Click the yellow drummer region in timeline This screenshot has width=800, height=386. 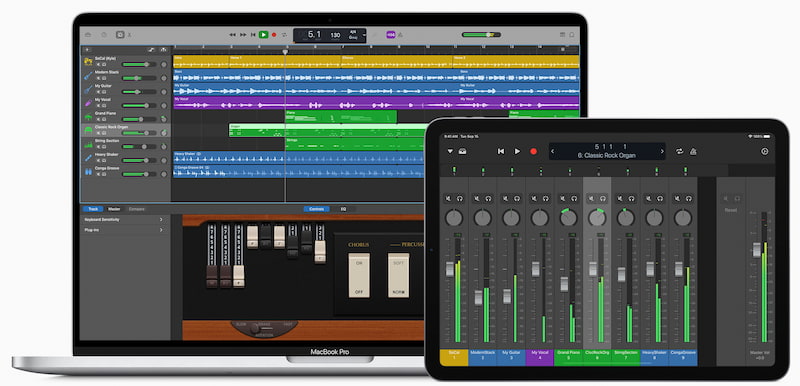coord(376,62)
